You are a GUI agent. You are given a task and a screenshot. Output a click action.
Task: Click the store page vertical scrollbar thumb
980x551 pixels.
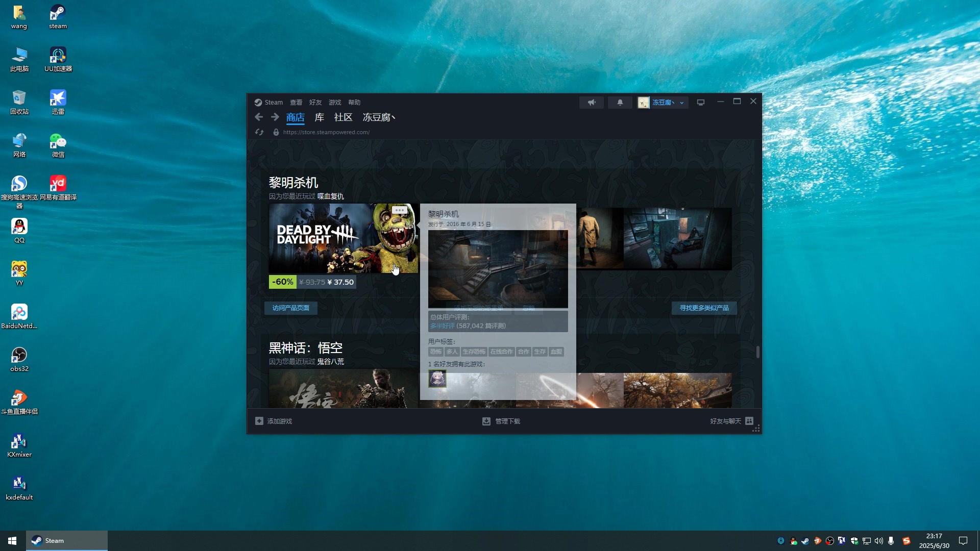pos(758,352)
